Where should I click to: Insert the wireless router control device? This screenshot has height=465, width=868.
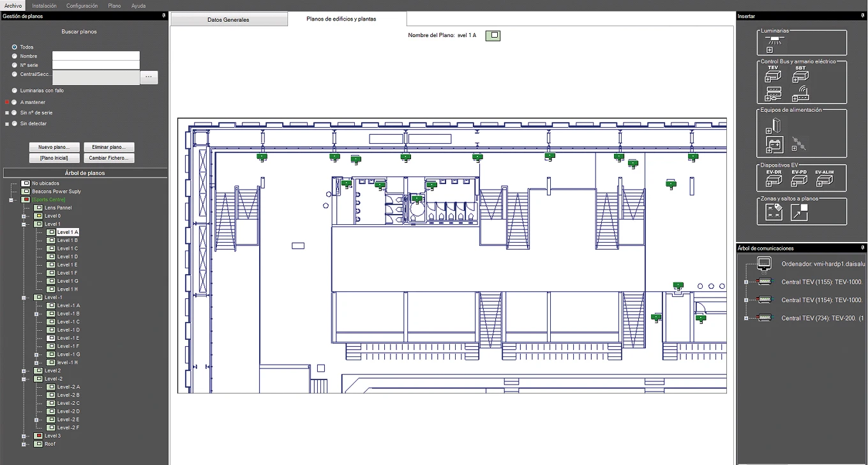tap(800, 95)
